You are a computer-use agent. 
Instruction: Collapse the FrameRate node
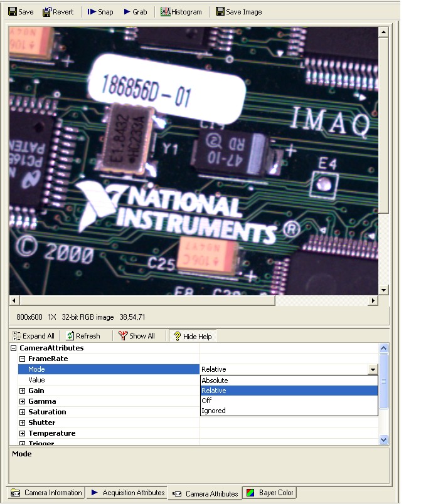click(x=23, y=359)
